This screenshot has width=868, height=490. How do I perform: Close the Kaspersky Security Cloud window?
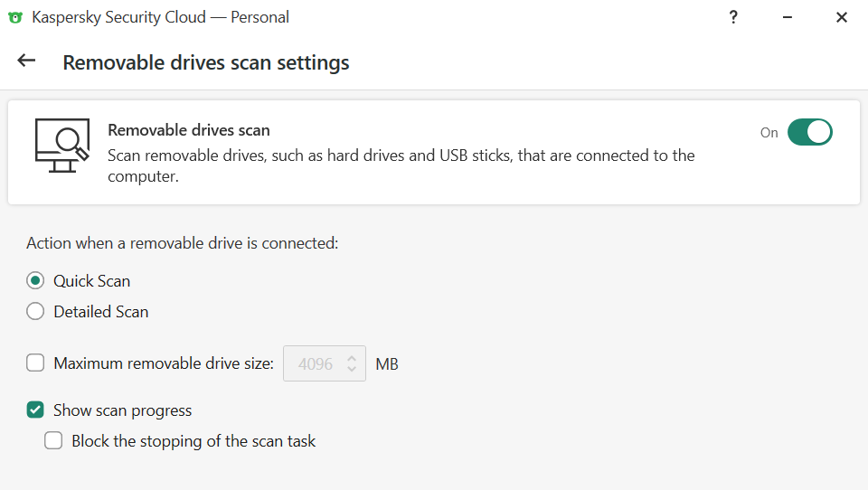point(842,17)
